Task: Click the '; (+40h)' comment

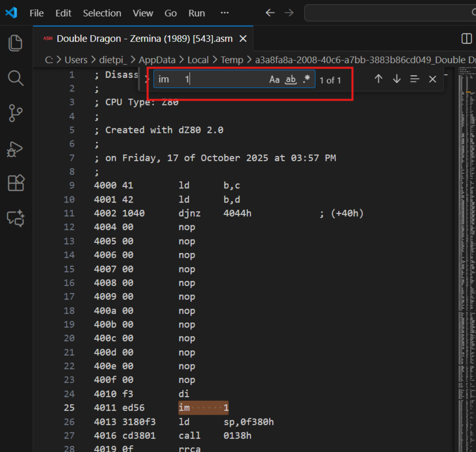Action: (341, 213)
